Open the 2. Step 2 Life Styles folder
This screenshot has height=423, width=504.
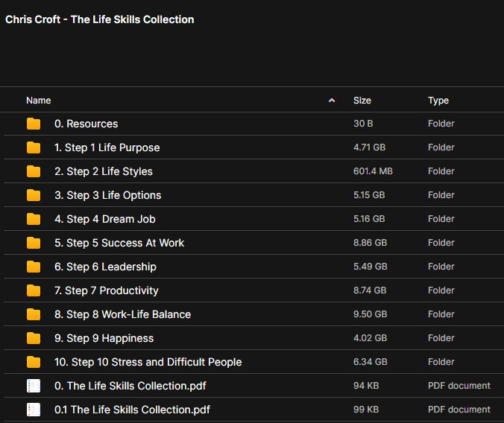(x=104, y=171)
